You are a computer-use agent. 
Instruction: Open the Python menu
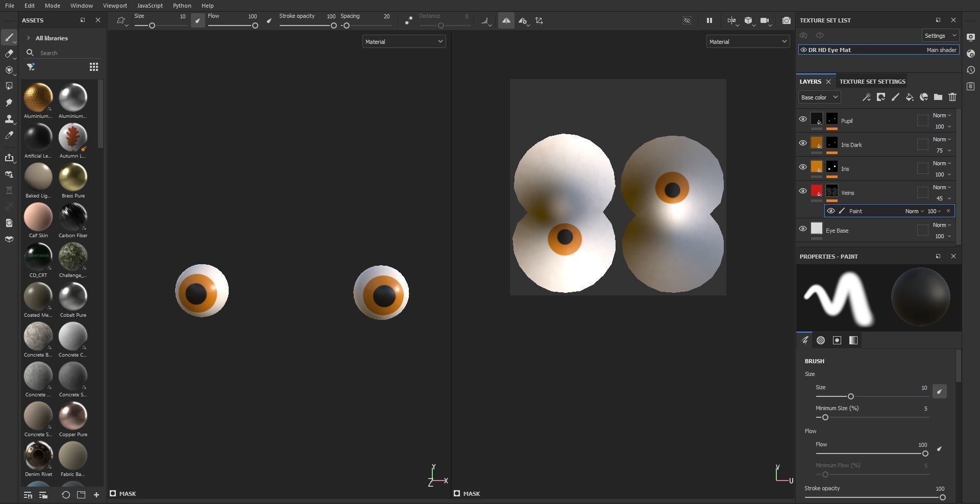pyautogui.click(x=182, y=6)
